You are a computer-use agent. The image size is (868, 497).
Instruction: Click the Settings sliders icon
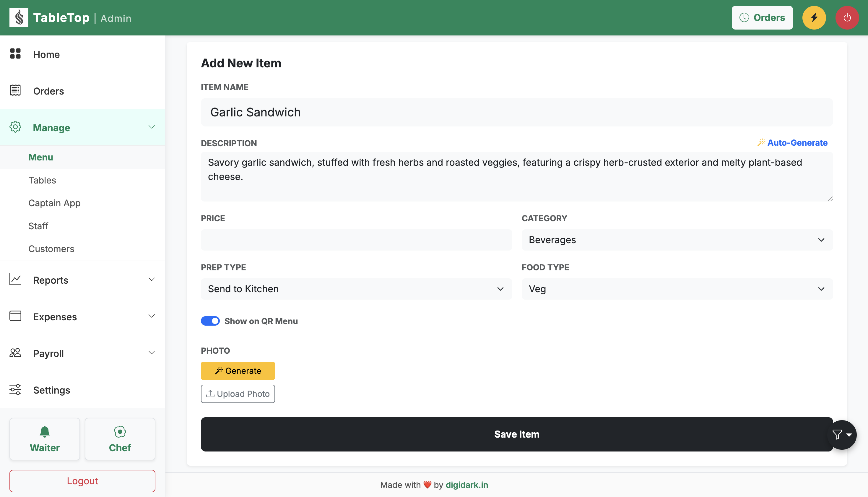tap(15, 389)
